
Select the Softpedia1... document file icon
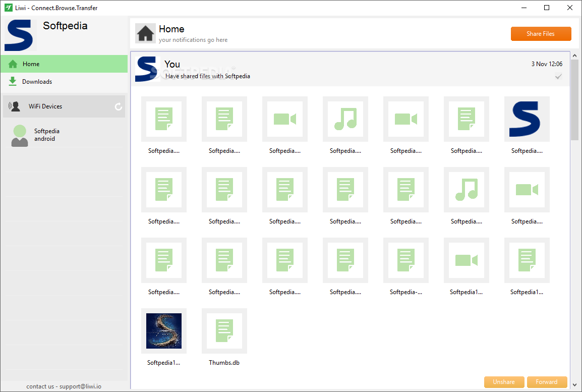click(527, 260)
